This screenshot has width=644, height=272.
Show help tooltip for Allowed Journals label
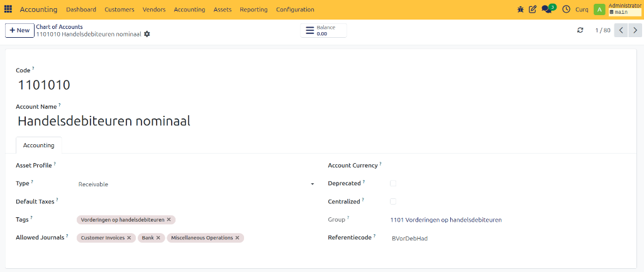tap(67, 236)
